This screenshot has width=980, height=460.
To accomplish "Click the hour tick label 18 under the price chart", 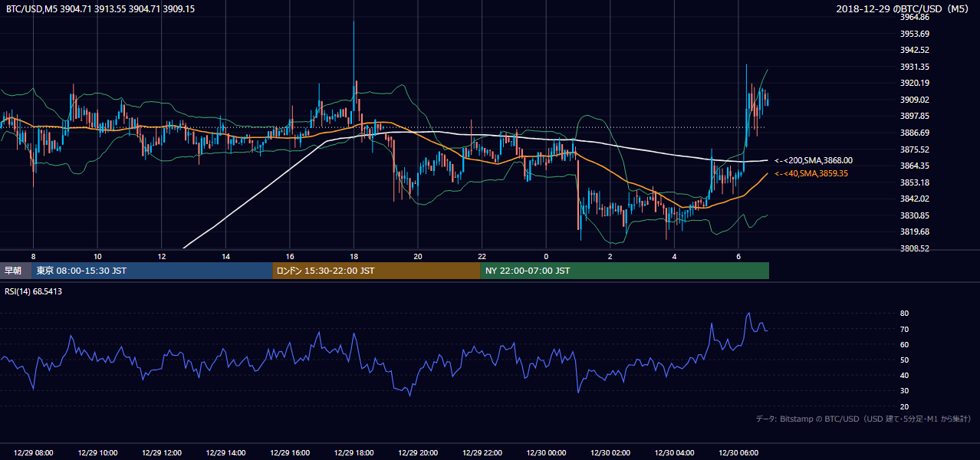I will click(354, 256).
